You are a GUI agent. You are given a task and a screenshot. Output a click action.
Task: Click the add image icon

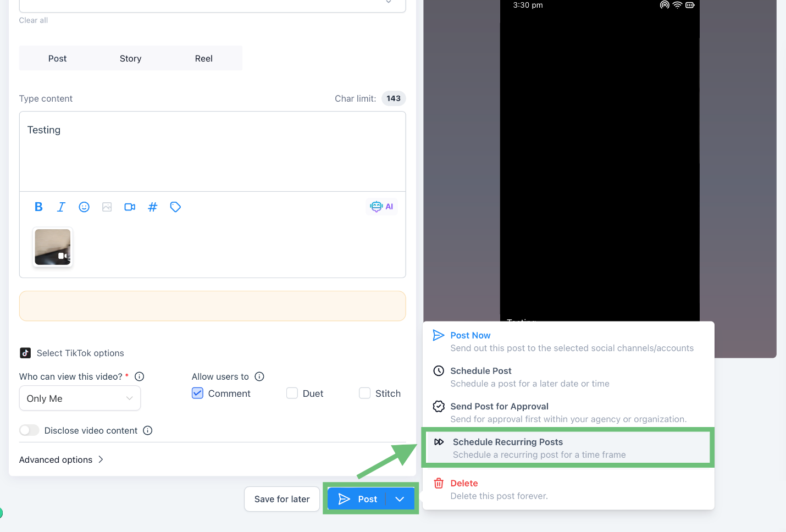(107, 207)
